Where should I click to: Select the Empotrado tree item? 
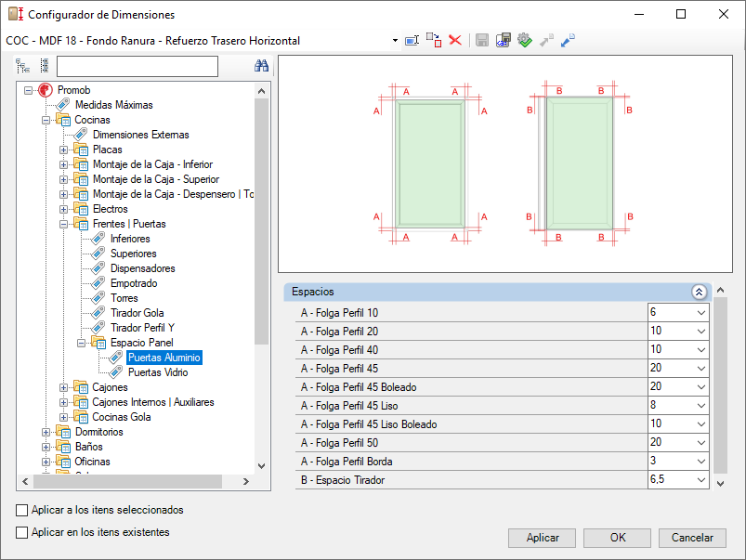(x=134, y=283)
